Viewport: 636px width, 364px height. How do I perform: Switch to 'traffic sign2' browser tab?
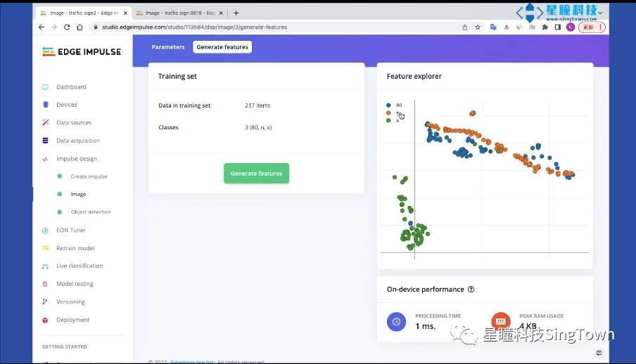(84, 13)
